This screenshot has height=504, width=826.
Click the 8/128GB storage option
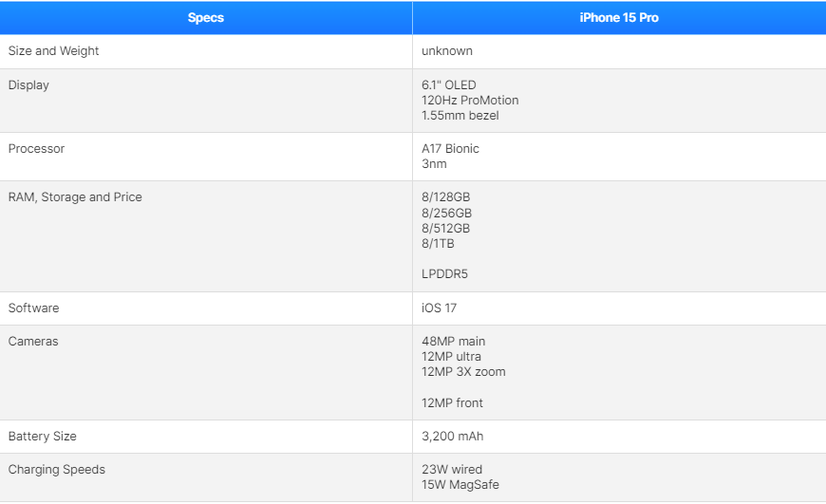coord(445,197)
